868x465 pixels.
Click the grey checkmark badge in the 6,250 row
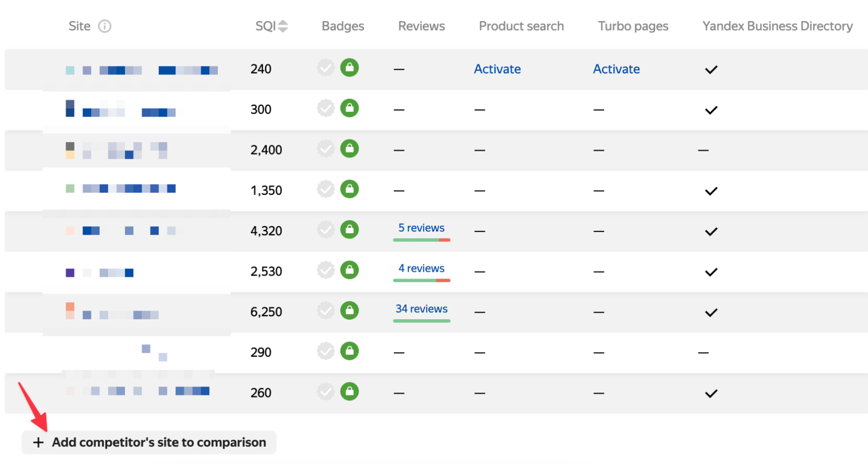(326, 311)
